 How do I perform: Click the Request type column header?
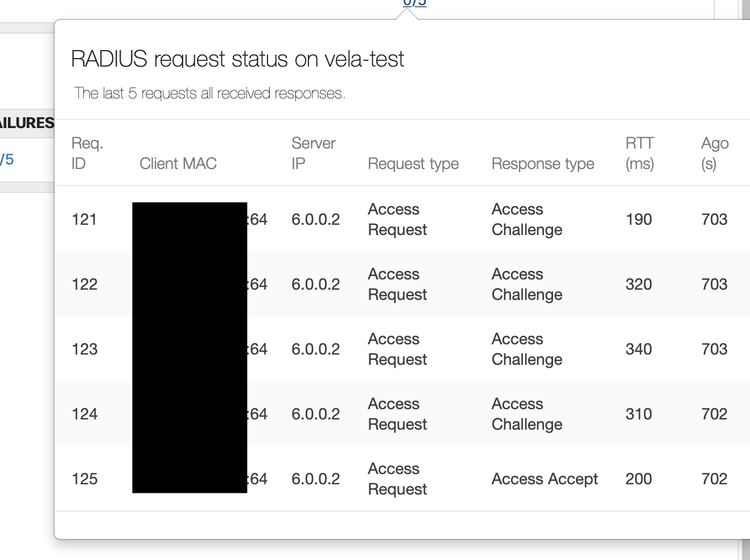[413, 164]
